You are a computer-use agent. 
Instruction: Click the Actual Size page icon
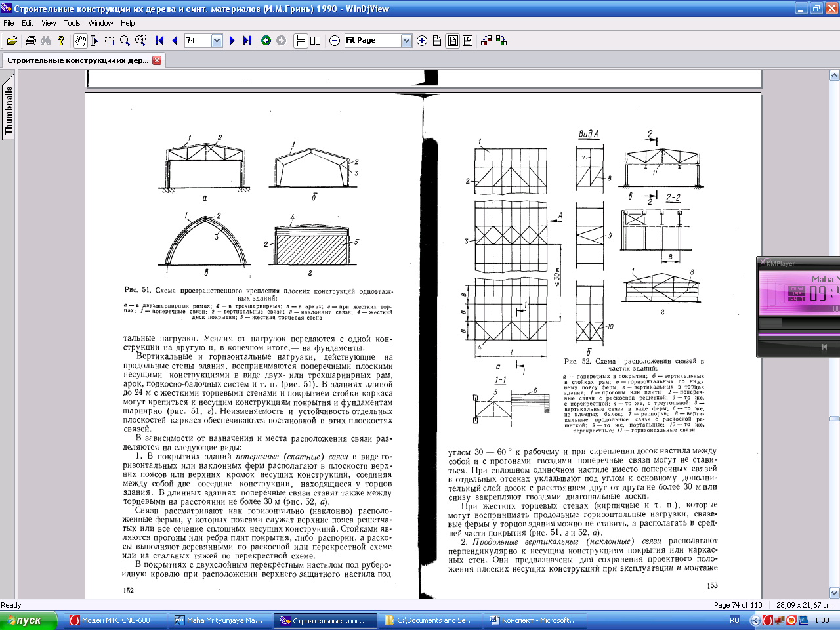437,41
